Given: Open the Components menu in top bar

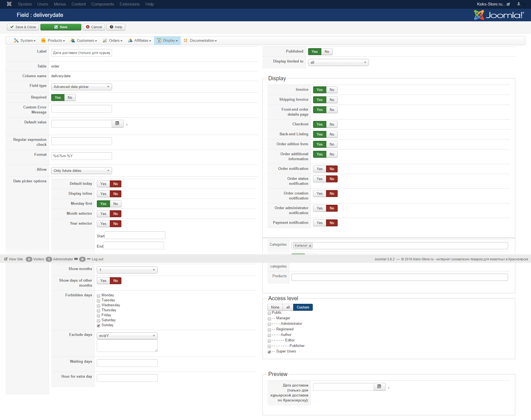Looking at the screenshot, I should click(x=102, y=4).
